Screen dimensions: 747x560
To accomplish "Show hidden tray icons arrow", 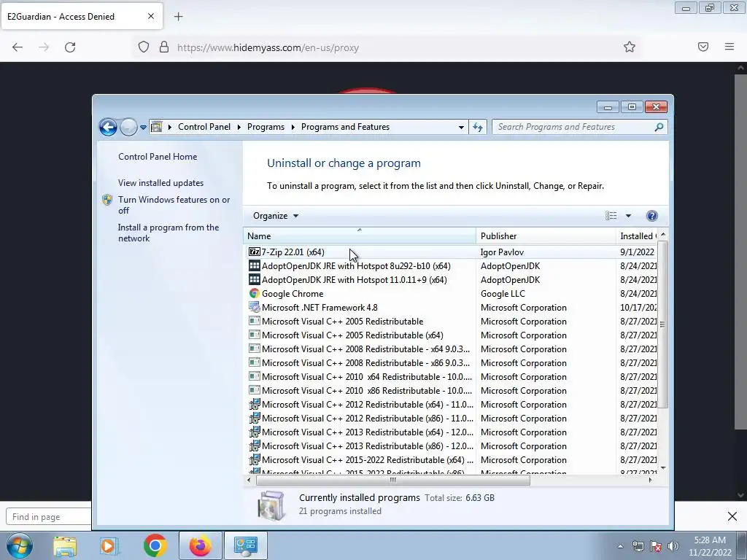I will (x=620, y=547).
